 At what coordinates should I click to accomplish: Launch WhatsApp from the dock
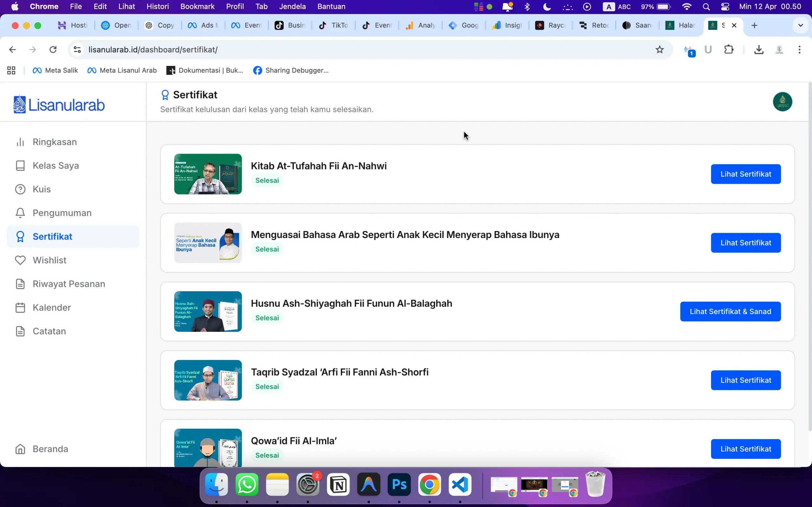coord(247,485)
